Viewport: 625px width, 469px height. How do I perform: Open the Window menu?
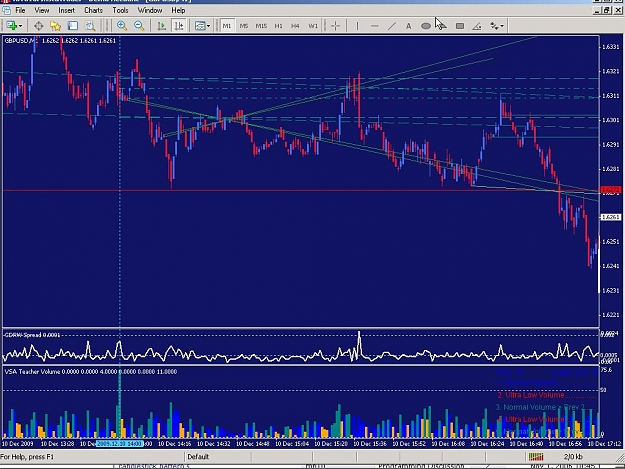coord(150,10)
